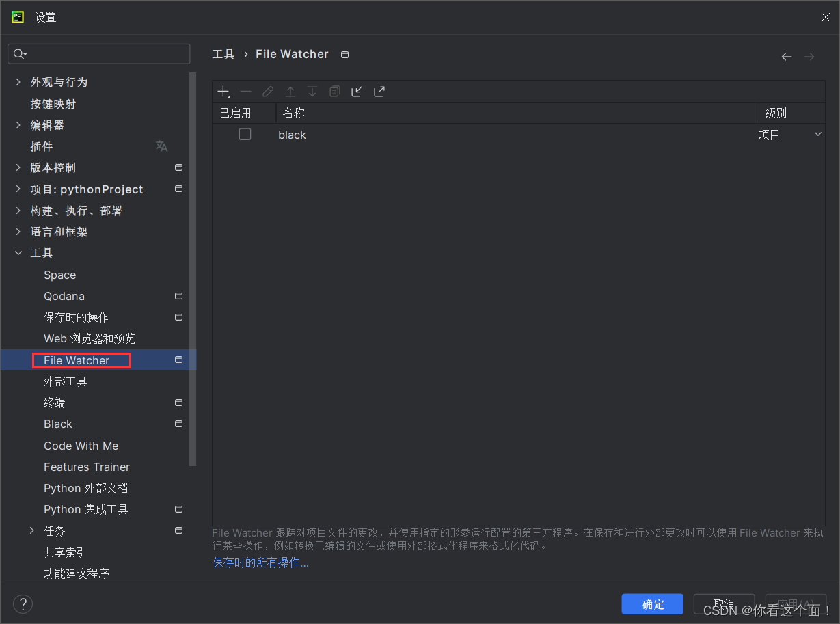
Task: Click the export watchers icon
Action: pos(379,92)
